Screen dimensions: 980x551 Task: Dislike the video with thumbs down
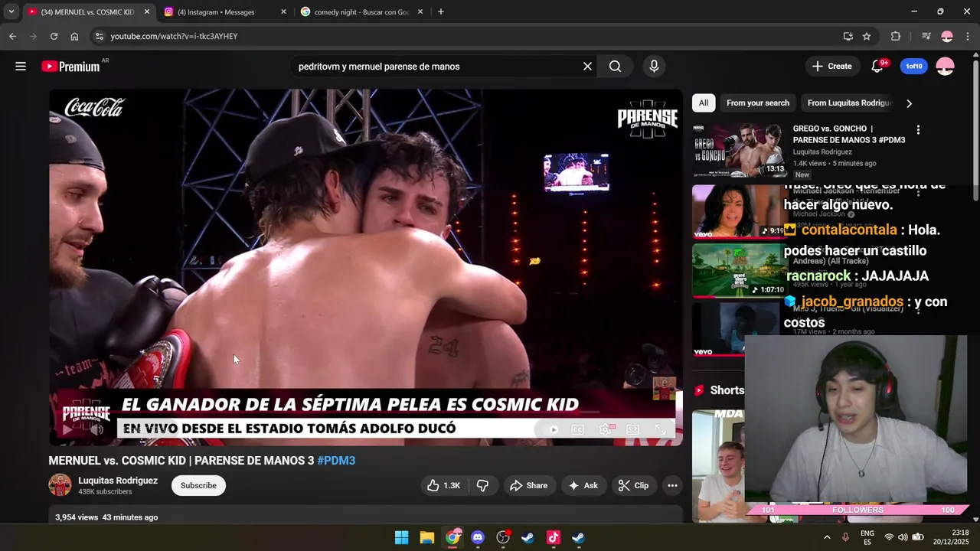pos(482,485)
